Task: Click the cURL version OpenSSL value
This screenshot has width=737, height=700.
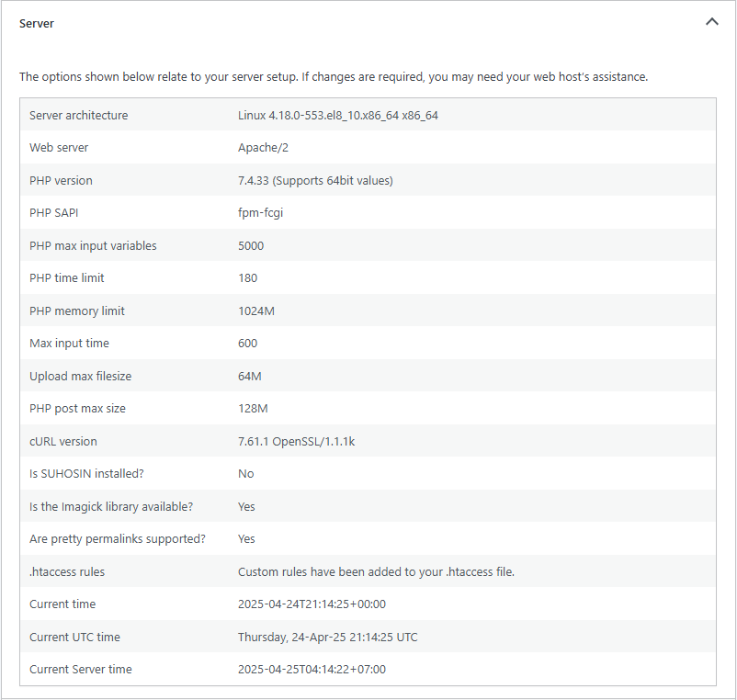Action: point(296,442)
